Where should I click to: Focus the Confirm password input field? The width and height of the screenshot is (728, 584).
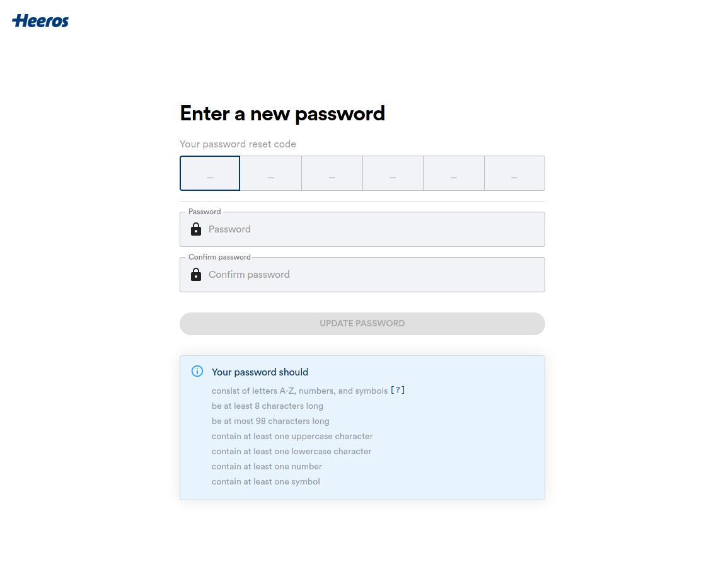coord(372,275)
